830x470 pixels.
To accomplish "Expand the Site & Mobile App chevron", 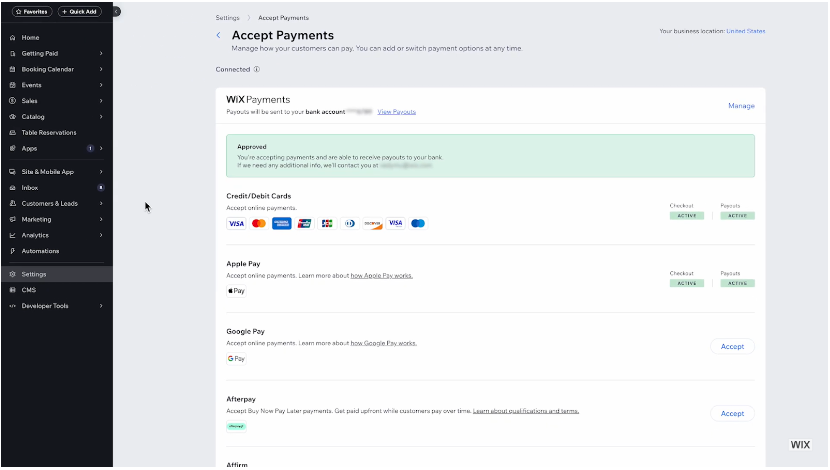I will 101,172.
